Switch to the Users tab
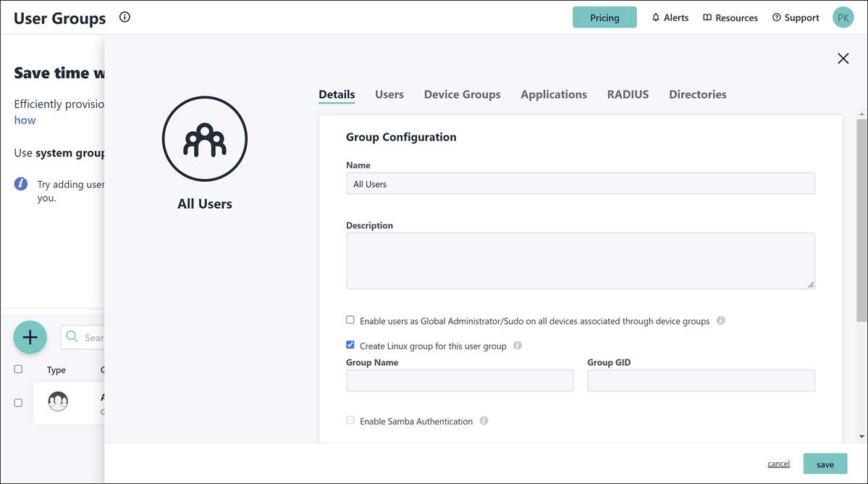 point(389,94)
